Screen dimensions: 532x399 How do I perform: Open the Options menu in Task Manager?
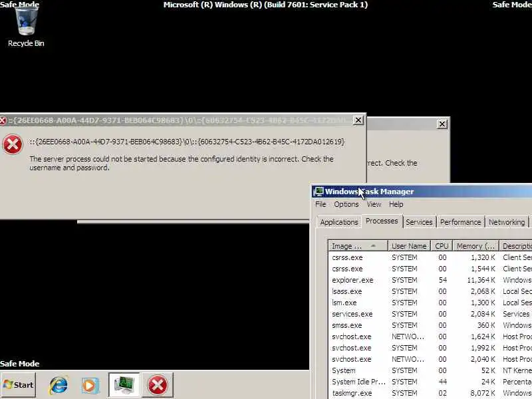tap(346, 204)
